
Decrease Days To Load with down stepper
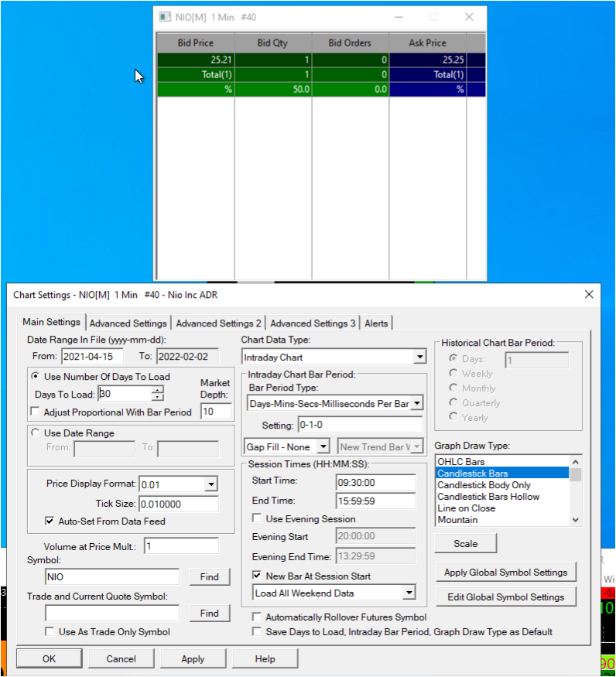click(158, 397)
